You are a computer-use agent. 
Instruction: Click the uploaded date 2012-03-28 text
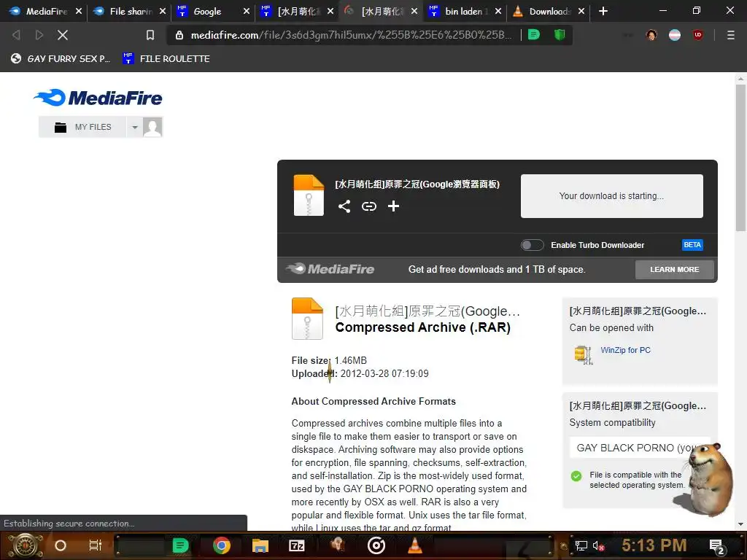tap(384, 373)
